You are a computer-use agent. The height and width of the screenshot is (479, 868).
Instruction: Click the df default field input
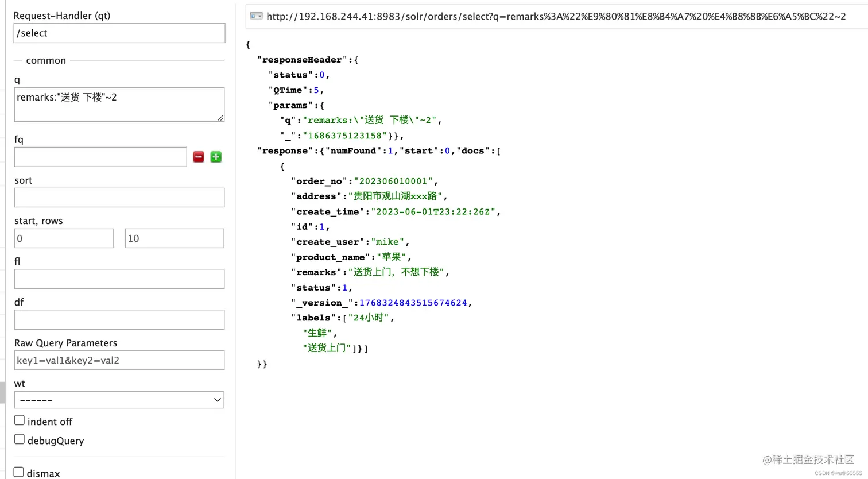pos(119,320)
